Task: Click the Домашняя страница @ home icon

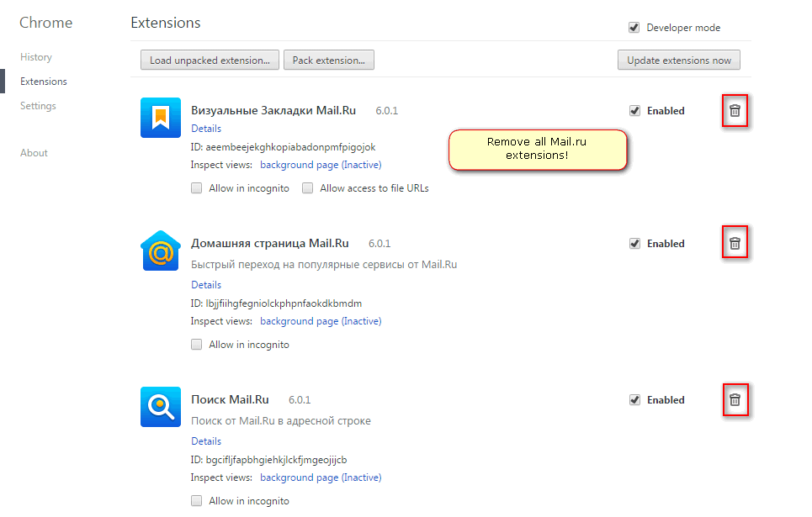Action: click(x=160, y=250)
